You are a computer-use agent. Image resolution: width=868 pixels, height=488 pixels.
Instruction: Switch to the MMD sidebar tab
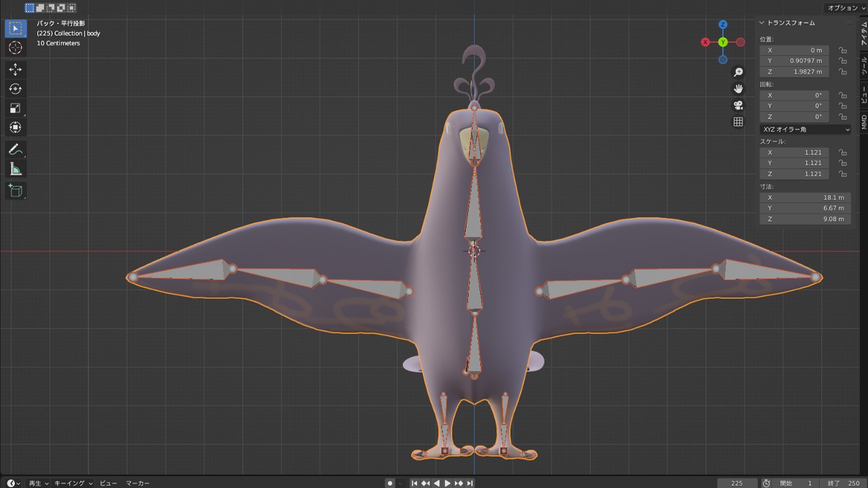tap(864, 122)
